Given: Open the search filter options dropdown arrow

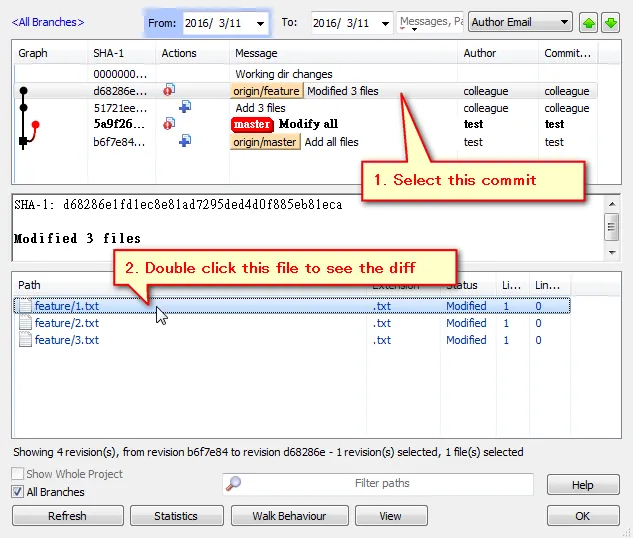Looking at the screenshot, I should click(x=414, y=29).
